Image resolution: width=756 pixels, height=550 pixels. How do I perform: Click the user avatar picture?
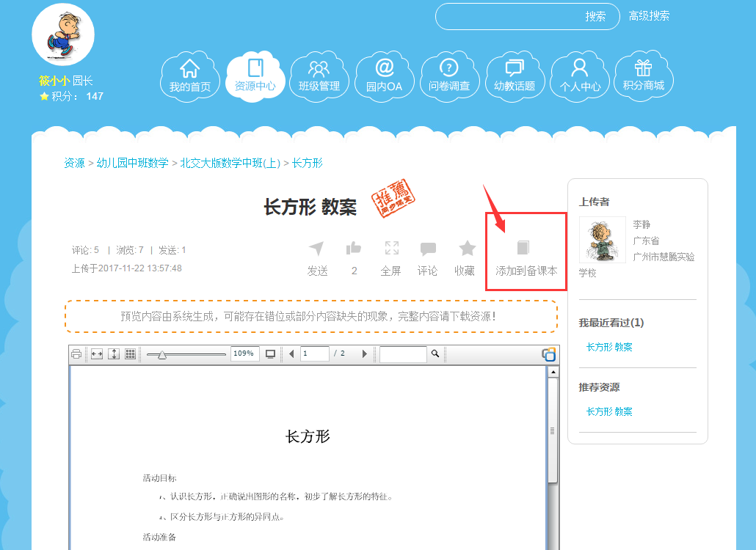pyautogui.click(x=63, y=34)
